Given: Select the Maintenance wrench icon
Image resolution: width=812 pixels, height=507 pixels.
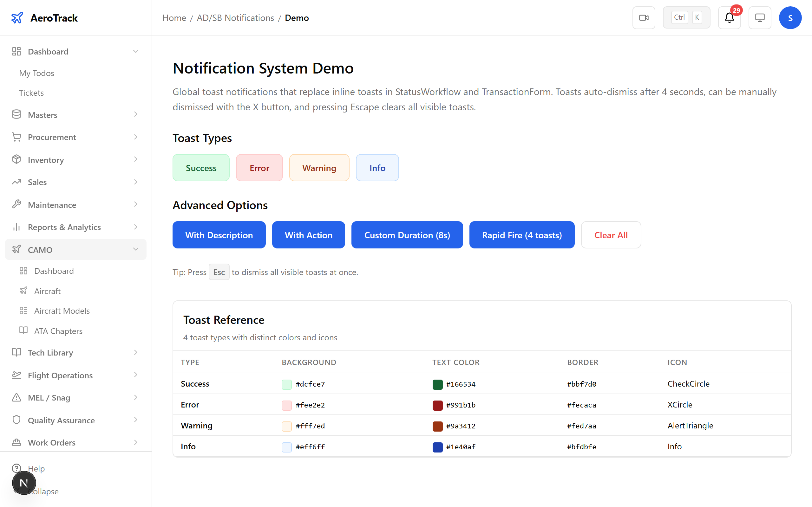Looking at the screenshot, I should pyautogui.click(x=17, y=205).
